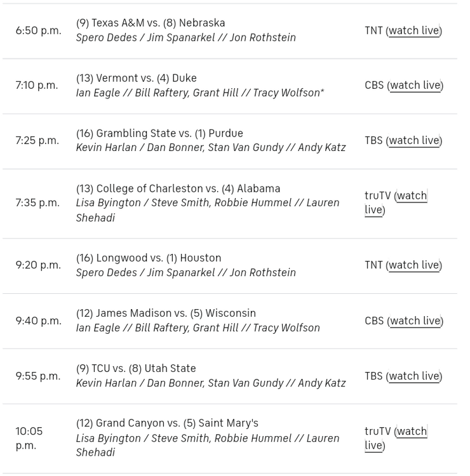Image resolution: width=470 pixels, height=476 pixels.
Task: Click watch live for Grand Canyon vs. Saint Mary's
Action: tap(412, 432)
